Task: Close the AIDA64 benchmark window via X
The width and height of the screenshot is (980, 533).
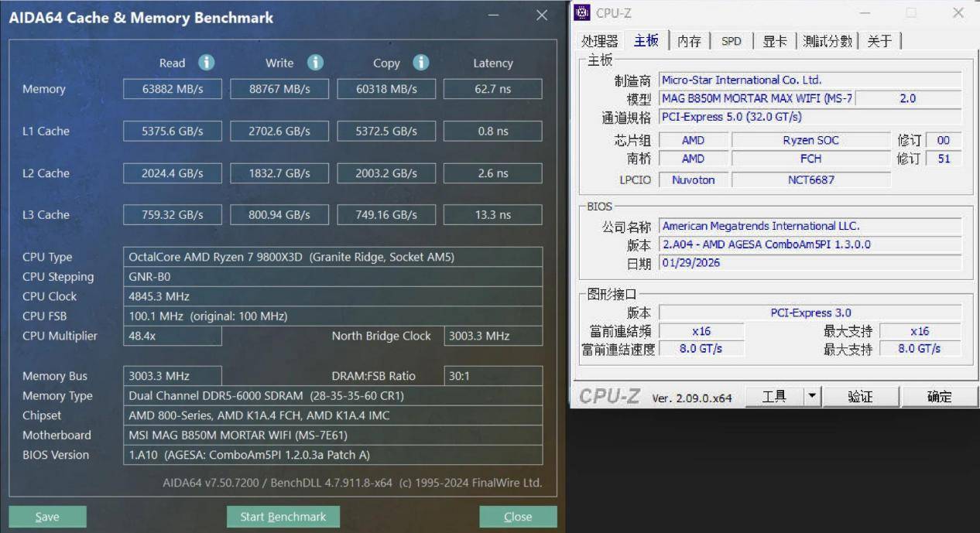Action: click(542, 15)
